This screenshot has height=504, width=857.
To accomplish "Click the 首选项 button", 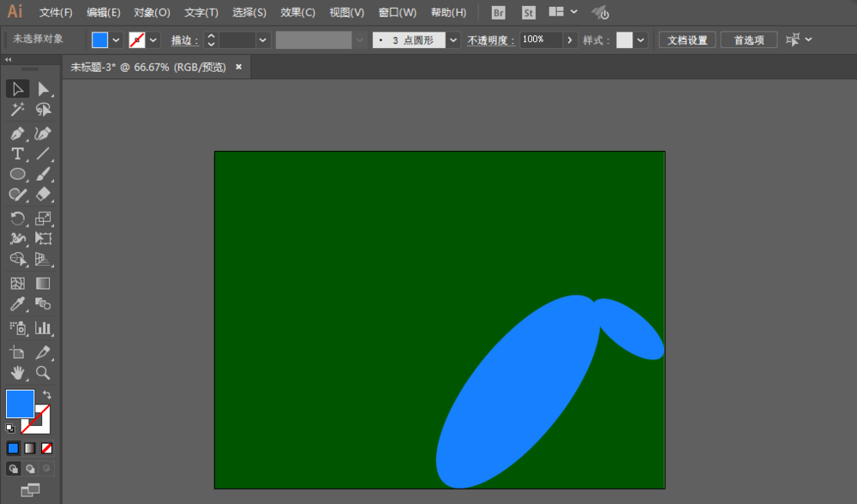I will pos(748,40).
